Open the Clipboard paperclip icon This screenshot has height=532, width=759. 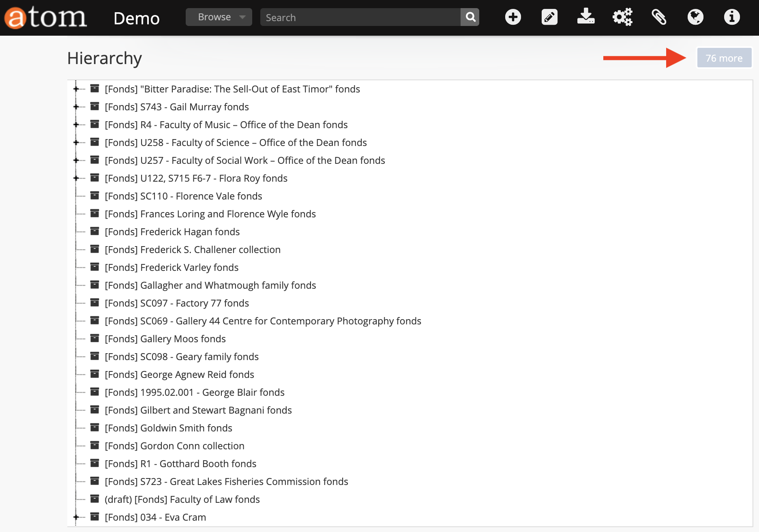pyautogui.click(x=659, y=17)
